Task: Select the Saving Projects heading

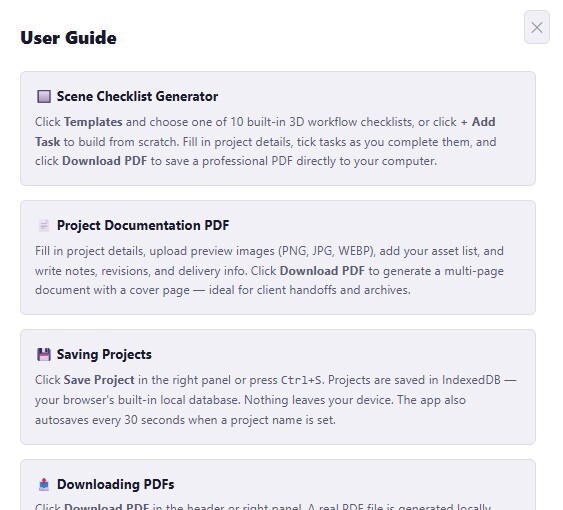Action: point(104,354)
